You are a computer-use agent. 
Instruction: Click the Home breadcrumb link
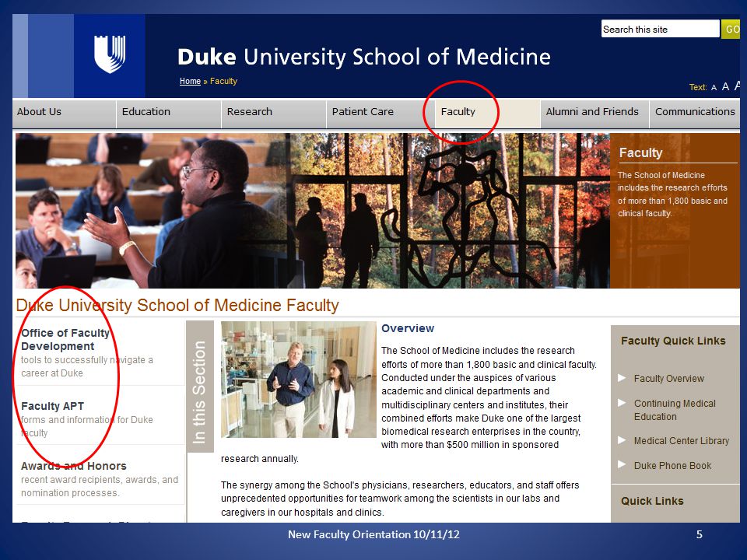click(190, 82)
